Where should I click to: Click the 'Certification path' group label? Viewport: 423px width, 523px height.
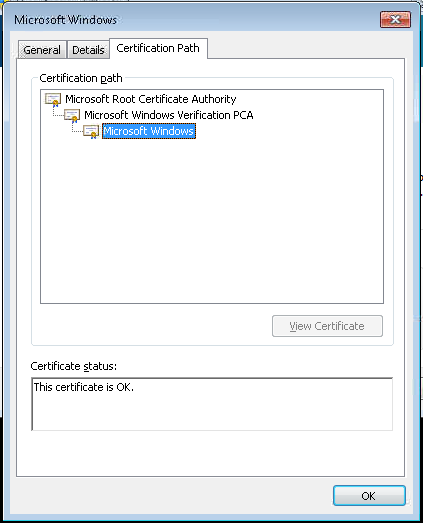pos(81,78)
